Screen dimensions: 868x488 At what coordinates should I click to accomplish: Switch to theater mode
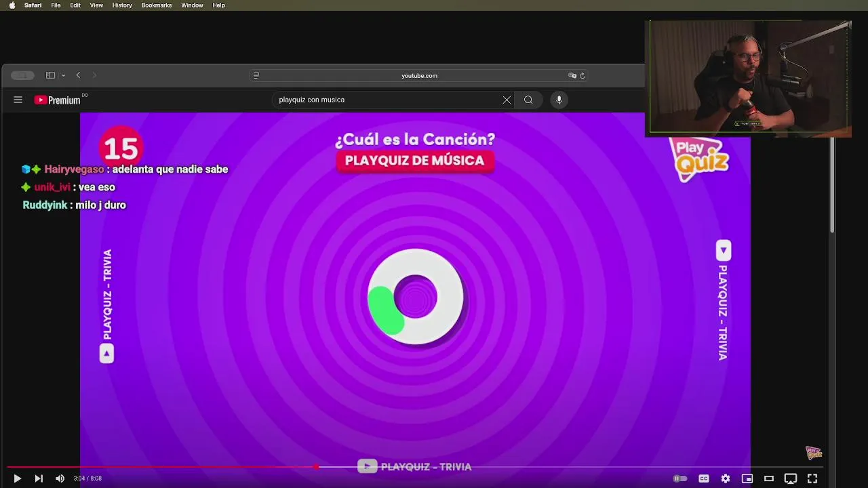click(769, 479)
